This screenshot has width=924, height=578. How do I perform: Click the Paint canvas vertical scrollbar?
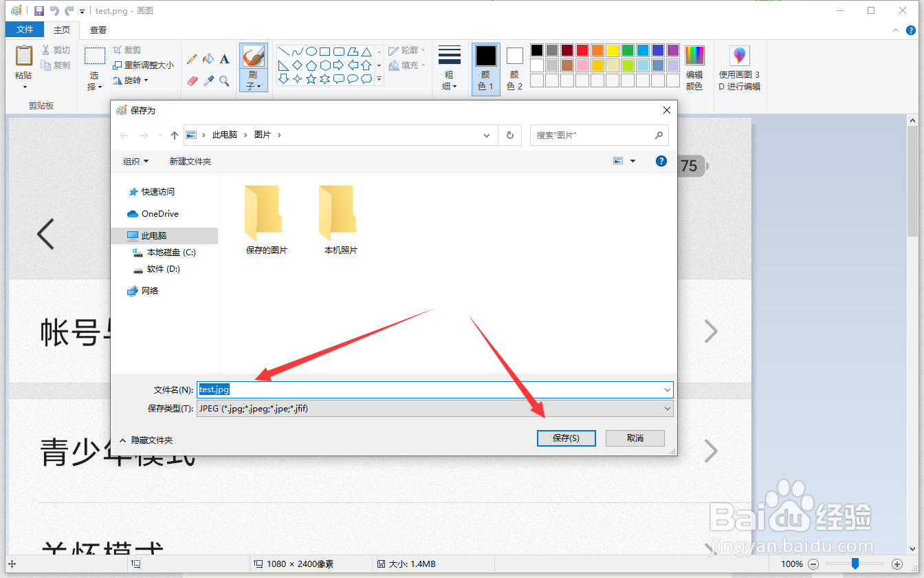click(913, 335)
